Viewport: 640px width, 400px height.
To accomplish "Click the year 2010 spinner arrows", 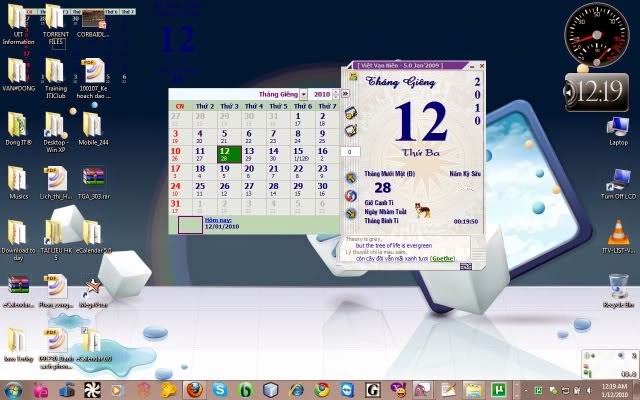I will point(334,94).
